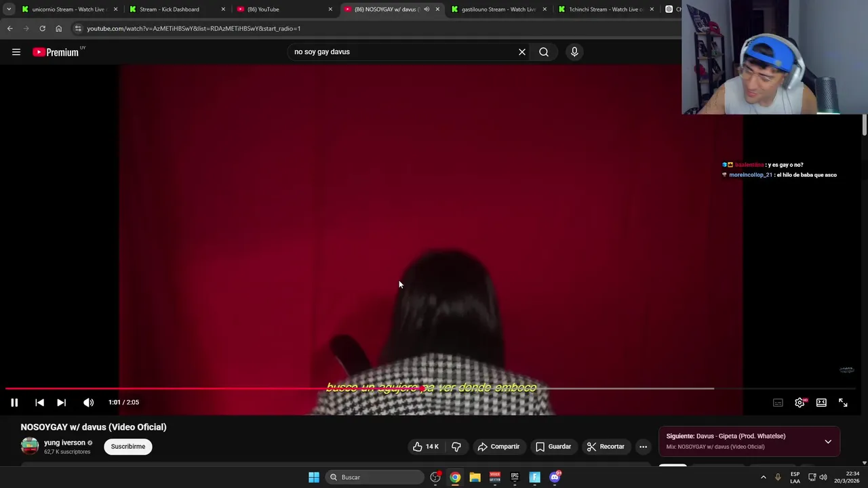Image resolution: width=868 pixels, height=488 pixels.
Task: Close the unicornio Stream tab
Action: pyautogui.click(x=115, y=9)
